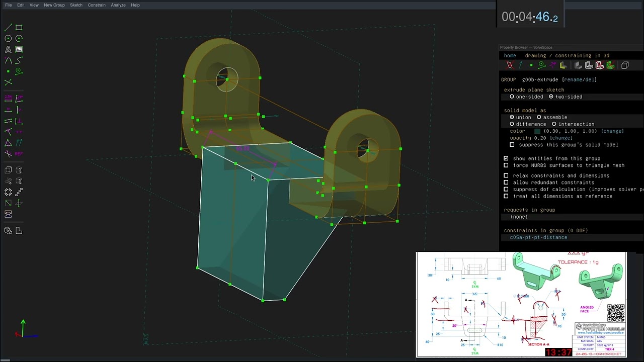This screenshot has width=644, height=362.
Task: Go to home in Property Browser
Action: pos(510,56)
